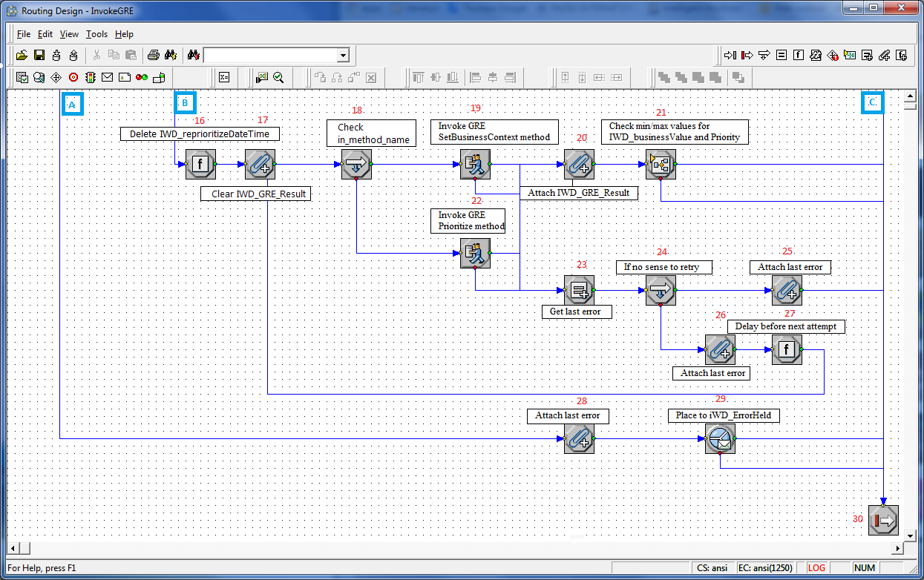Click in the toolbar search text field
Image resolution: width=924 pixels, height=580 pixels.
pyautogui.click(x=269, y=56)
